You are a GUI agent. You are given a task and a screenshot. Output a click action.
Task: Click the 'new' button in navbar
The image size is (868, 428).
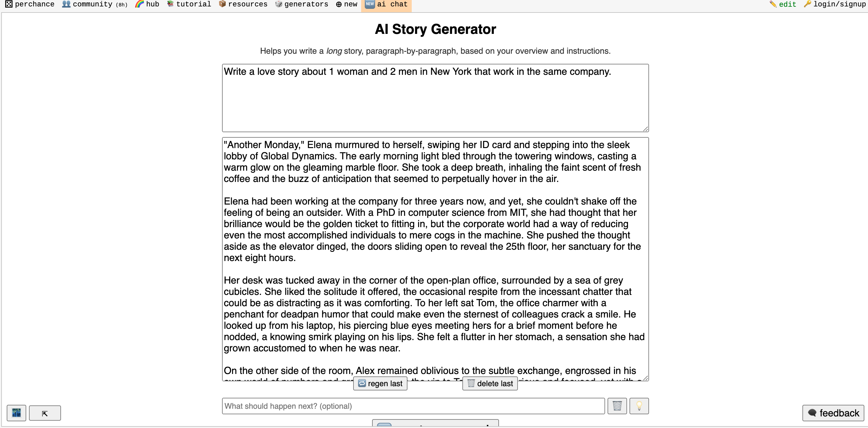346,5
